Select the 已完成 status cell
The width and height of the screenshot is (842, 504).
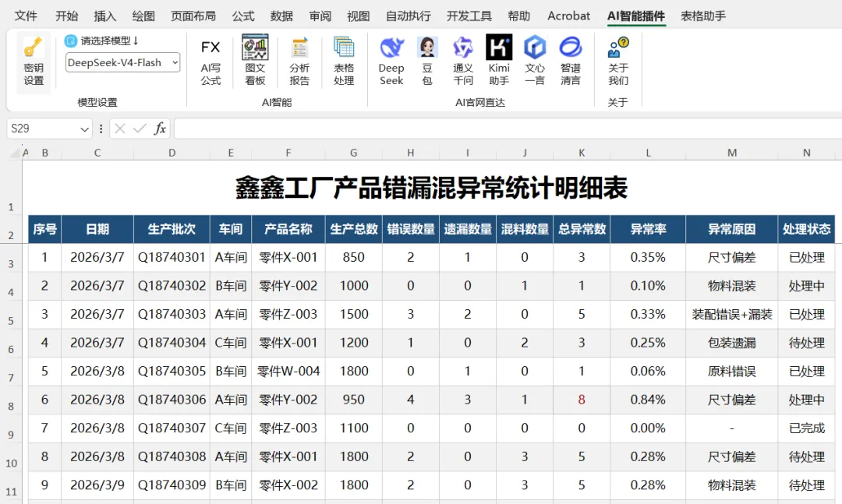pos(807,428)
